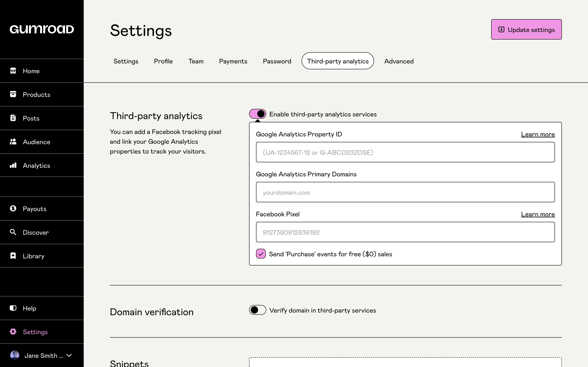Open Library via bookmark icon
Screen dimensions: 588x367
click(x=13, y=256)
